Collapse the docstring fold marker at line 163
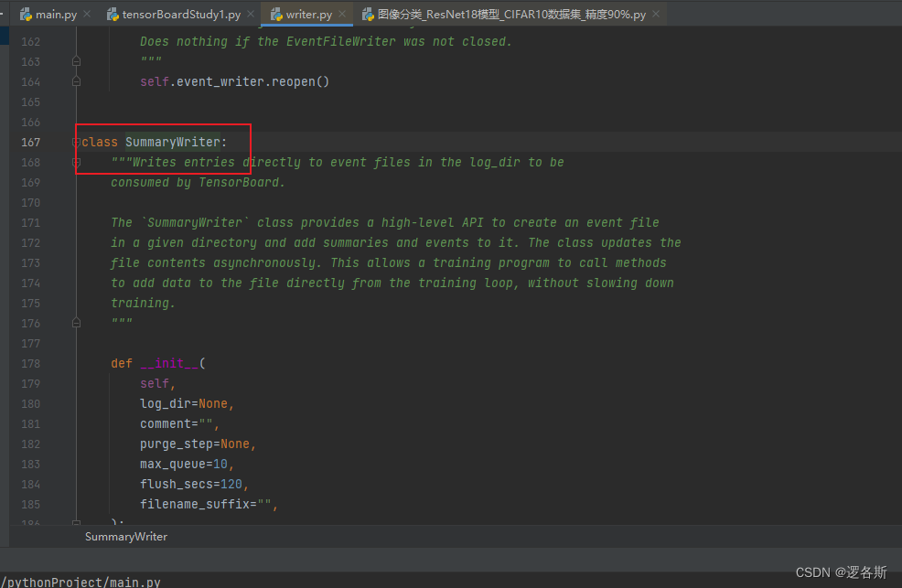 tap(77, 60)
